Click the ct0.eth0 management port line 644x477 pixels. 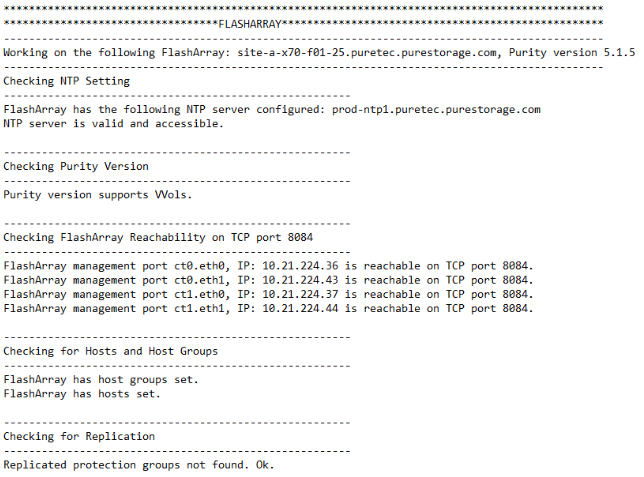268,266
